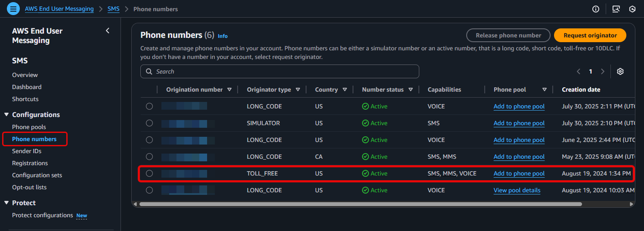Open Registrations in the sidebar
This screenshot has width=644, height=231.
click(30, 163)
